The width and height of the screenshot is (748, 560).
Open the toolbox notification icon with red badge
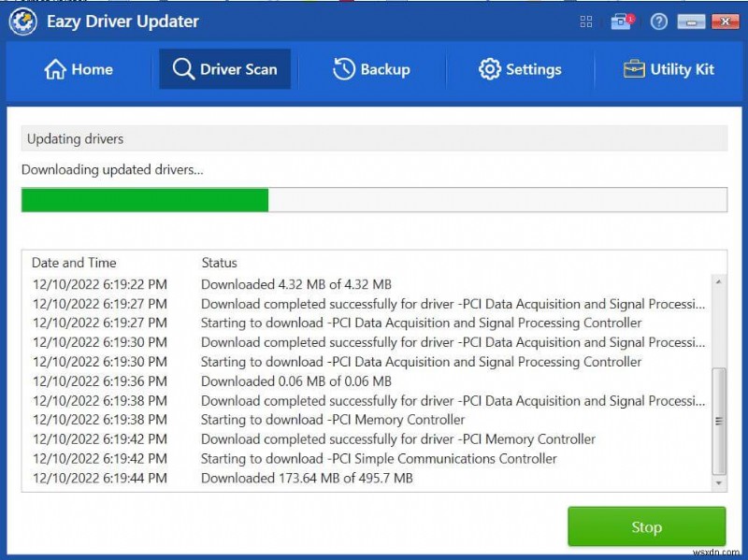(622, 21)
